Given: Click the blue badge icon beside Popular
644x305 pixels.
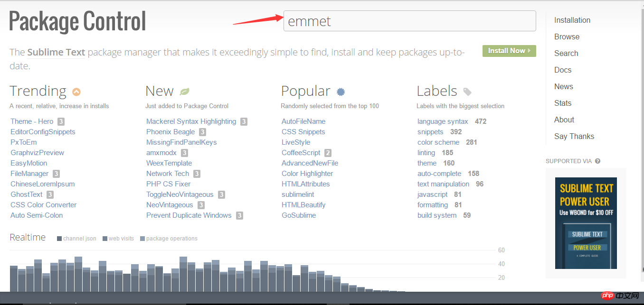Looking at the screenshot, I should click(341, 92).
